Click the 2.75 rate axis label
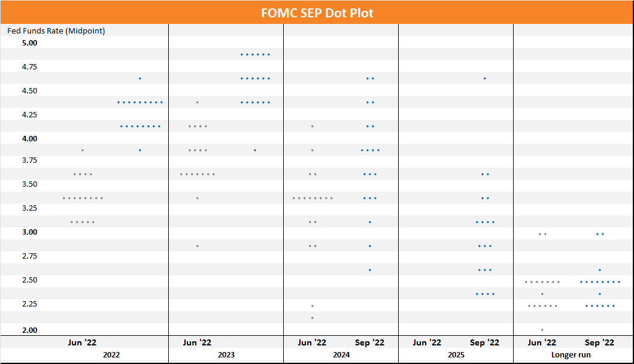Screen dimensions: 634x364 (29, 256)
